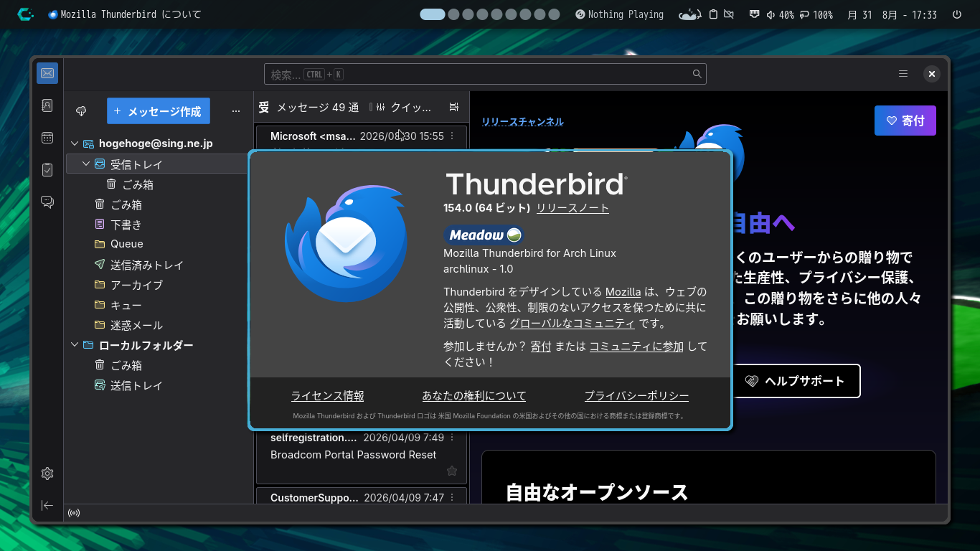This screenshot has width=980, height=551.
Task: Open the あなたの権利について link
Action: 474,396
